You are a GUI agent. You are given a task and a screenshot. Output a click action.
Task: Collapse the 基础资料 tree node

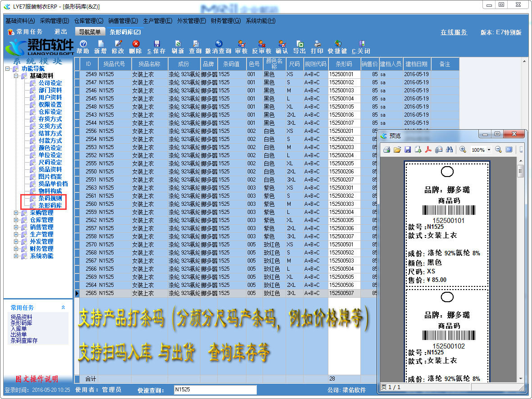[x=16, y=76]
